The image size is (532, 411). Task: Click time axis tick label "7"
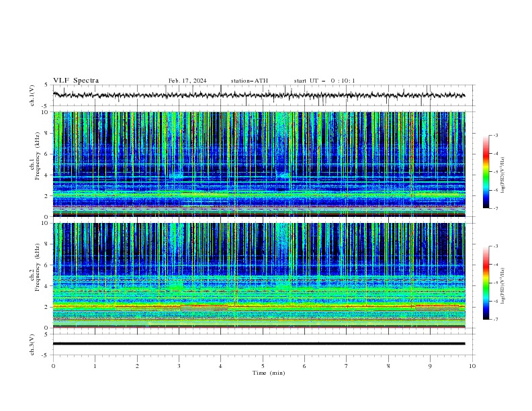coord(347,366)
